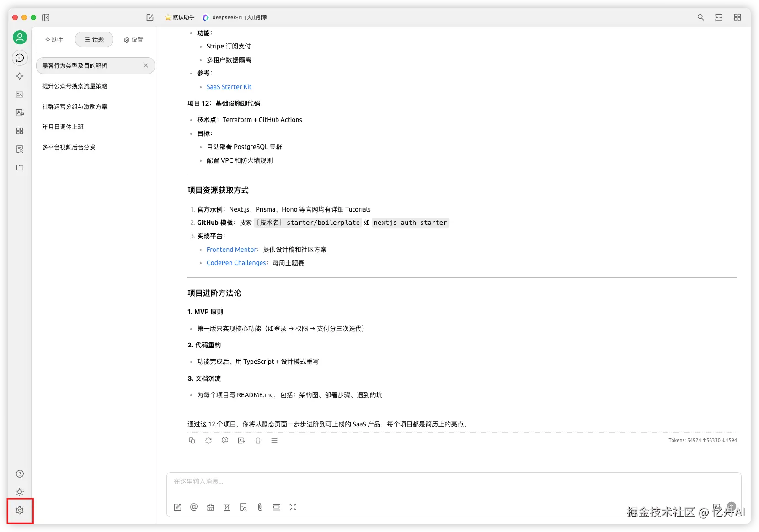Click the heading 项目 12：基础设施即代码
The image size is (759, 532).
(x=224, y=103)
